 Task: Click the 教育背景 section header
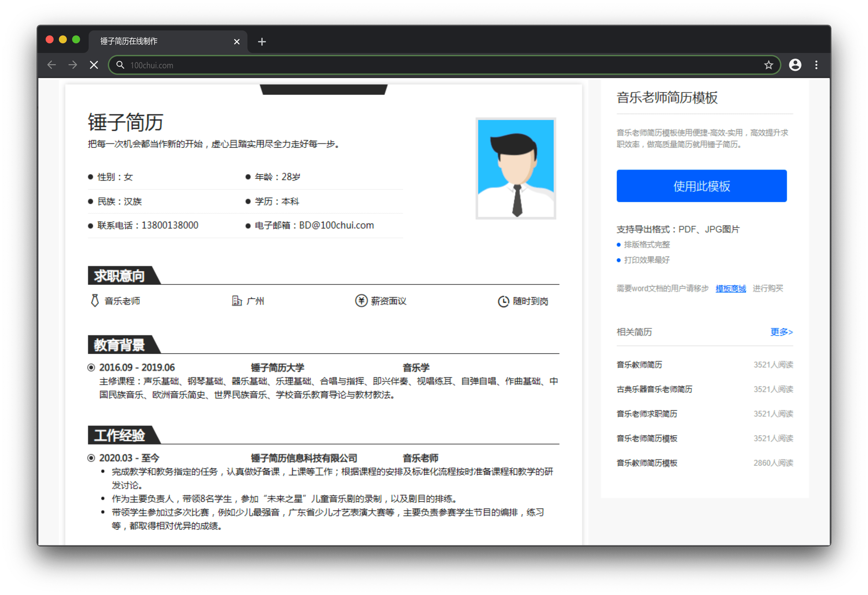[124, 344]
